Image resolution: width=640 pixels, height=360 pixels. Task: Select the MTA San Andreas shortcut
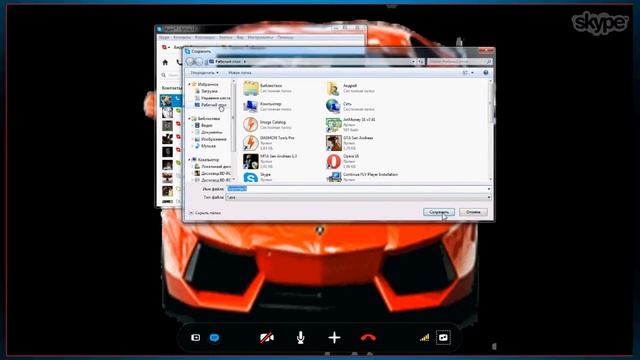pyautogui.click(x=270, y=161)
